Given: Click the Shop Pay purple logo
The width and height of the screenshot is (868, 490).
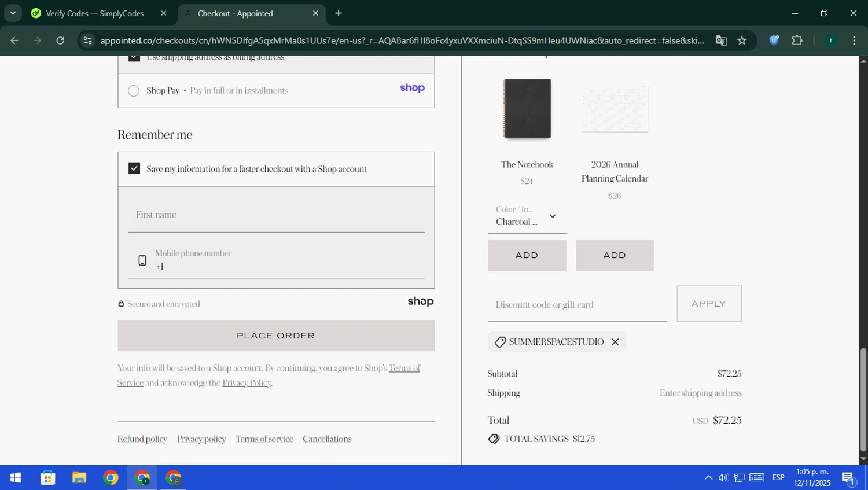Looking at the screenshot, I should tap(412, 88).
